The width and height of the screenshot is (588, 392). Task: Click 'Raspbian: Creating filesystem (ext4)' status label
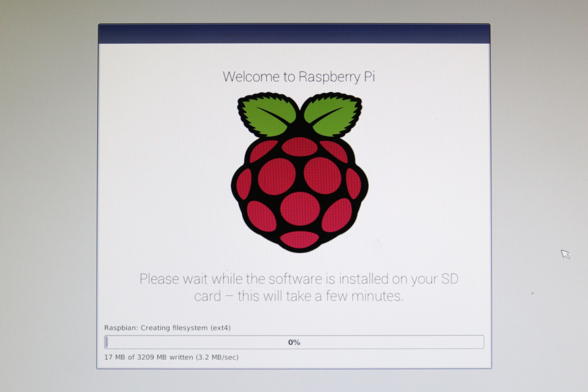167,328
